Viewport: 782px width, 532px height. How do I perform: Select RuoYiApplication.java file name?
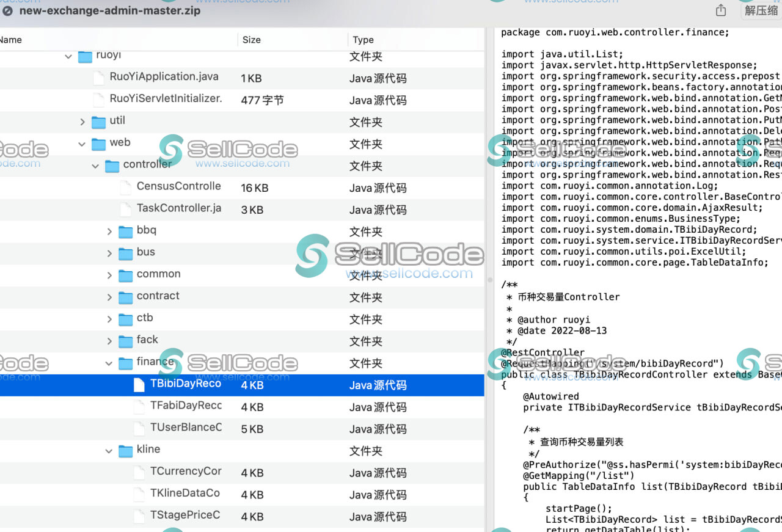(164, 77)
